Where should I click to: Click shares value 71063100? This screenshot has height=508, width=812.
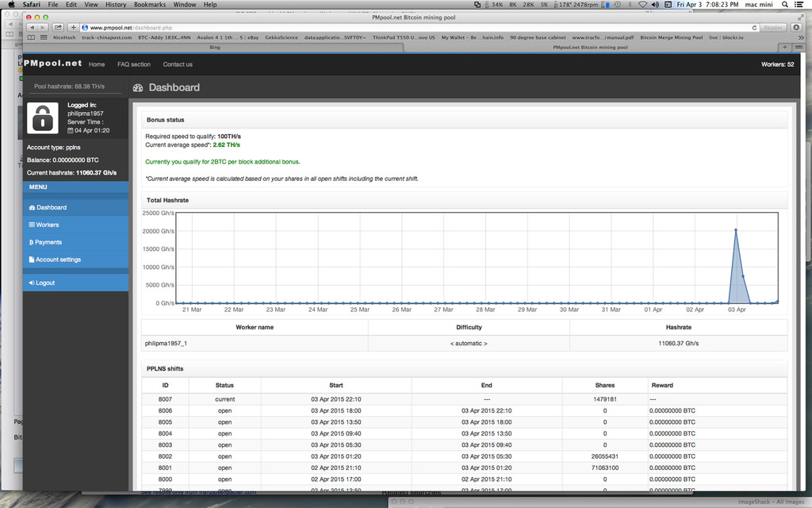coord(605,468)
